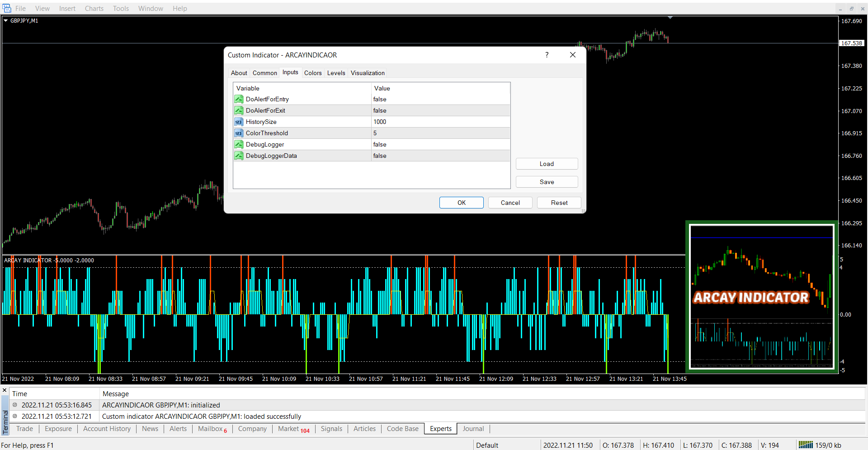Select the false value of DebugLogger
The image size is (868, 450).
point(380,144)
